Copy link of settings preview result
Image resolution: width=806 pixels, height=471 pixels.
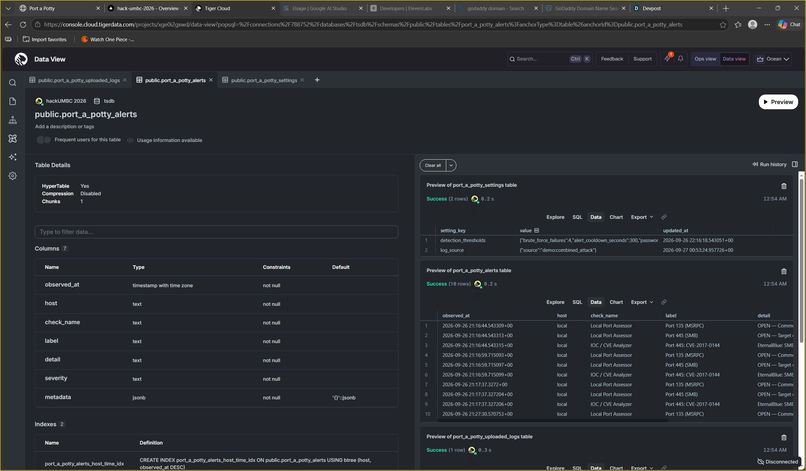[x=664, y=217]
